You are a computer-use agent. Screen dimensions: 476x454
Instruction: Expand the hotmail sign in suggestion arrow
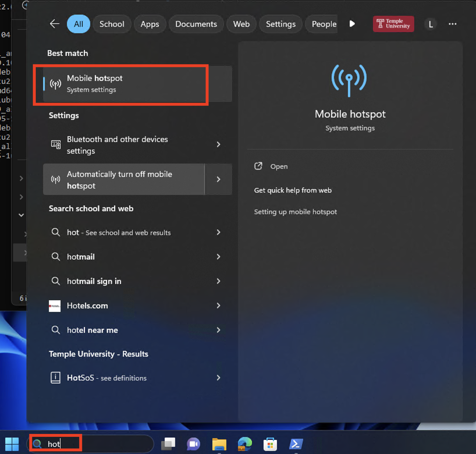pyautogui.click(x=218, y=281)
